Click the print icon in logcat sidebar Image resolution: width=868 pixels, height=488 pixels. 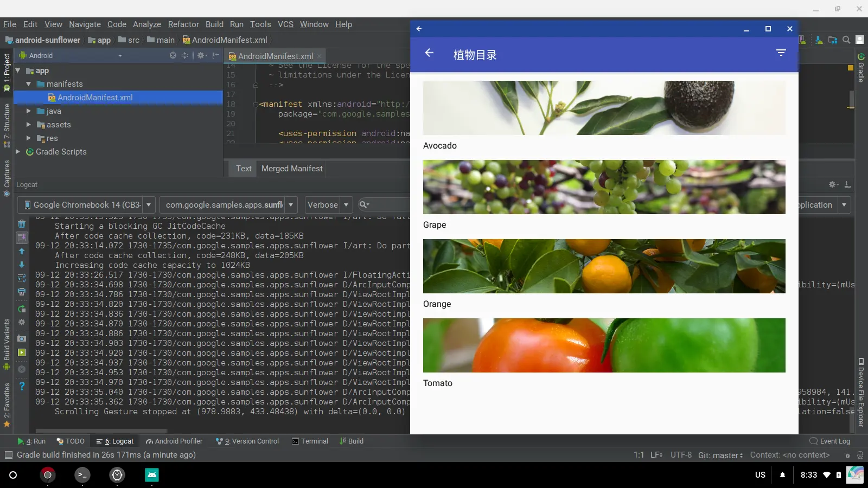coord(22,292)
